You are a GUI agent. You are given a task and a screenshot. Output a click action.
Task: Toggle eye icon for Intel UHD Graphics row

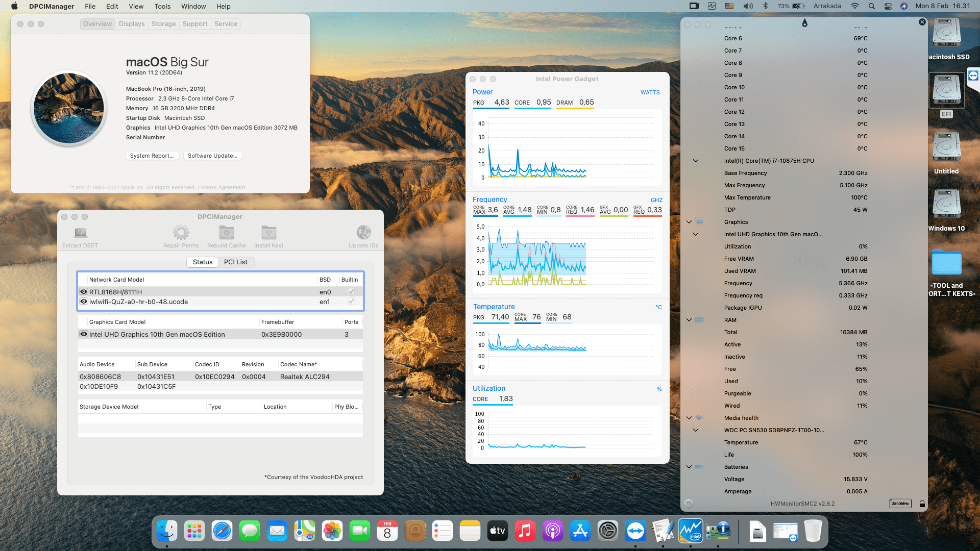tap(84, 334)
